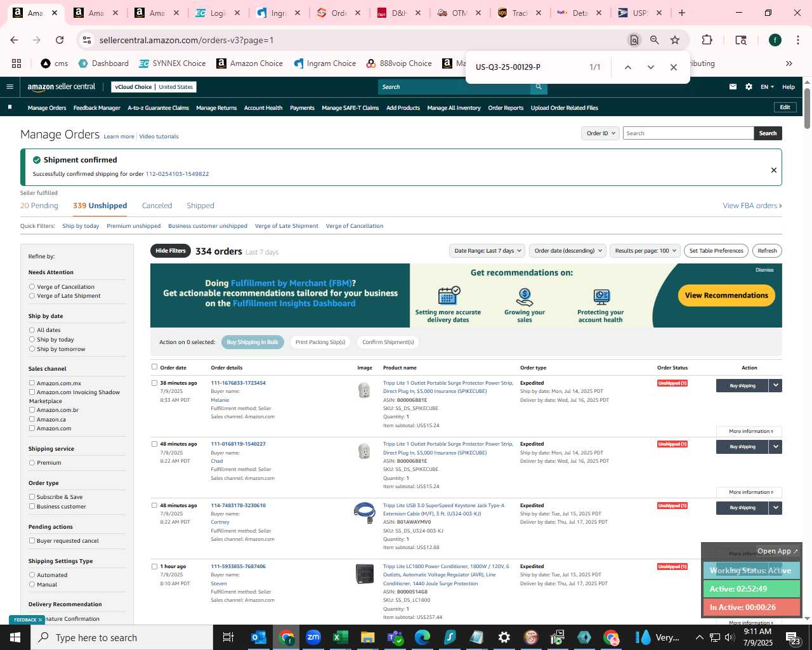Viewport: 812px width, 650px height.
Task: Click the LC1800 power conditioner thumbnail
Action: [x=365, y=574]
